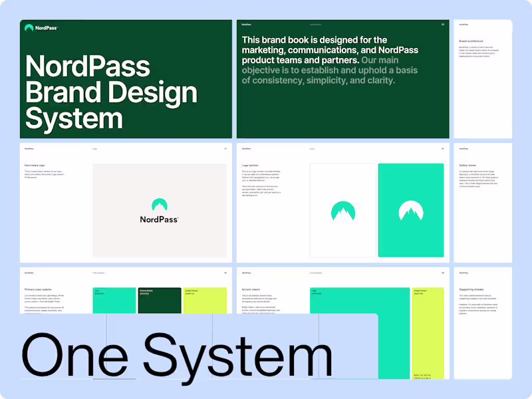Click the intro paragraph beginning 'This brand book is designed'
532x399 pixels.
[x=330, y=60]
